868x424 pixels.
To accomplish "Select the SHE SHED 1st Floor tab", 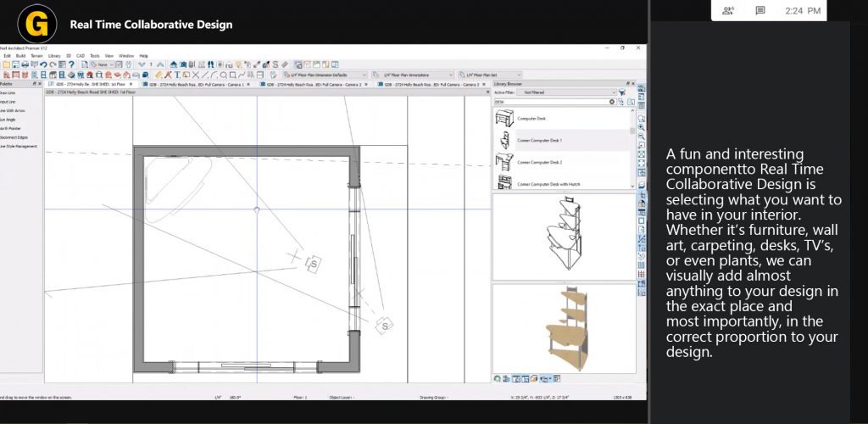I will [92, 84].
